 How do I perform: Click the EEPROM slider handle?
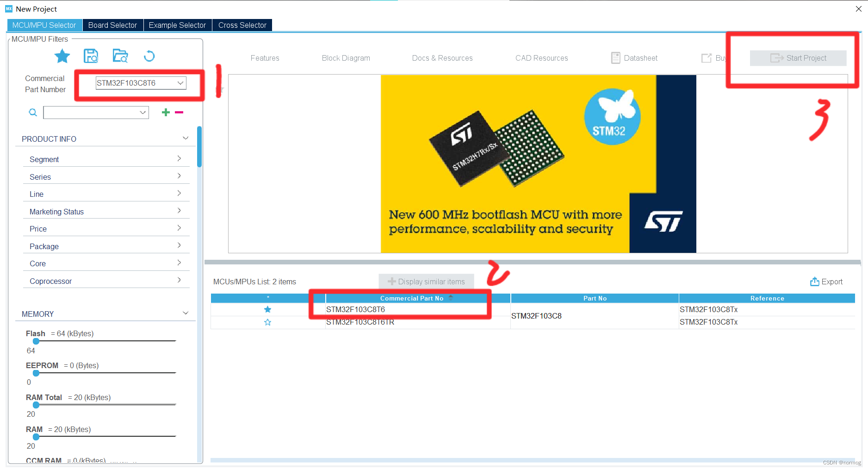click(36, 373)
